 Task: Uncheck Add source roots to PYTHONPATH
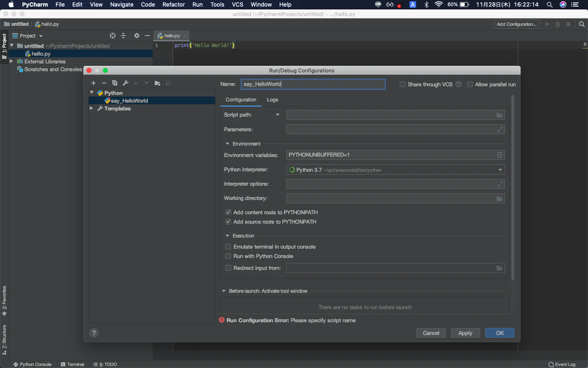point(228,222)
